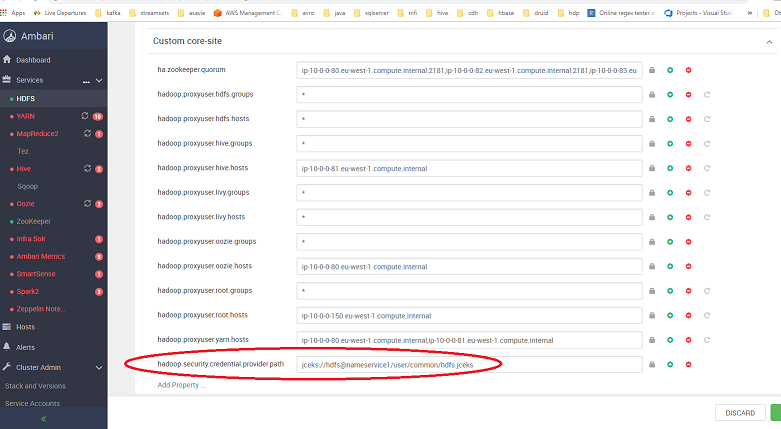Remove hadoop.proxyuser.hdfs.groups property

pyautogui.click(x=688, y=95)
